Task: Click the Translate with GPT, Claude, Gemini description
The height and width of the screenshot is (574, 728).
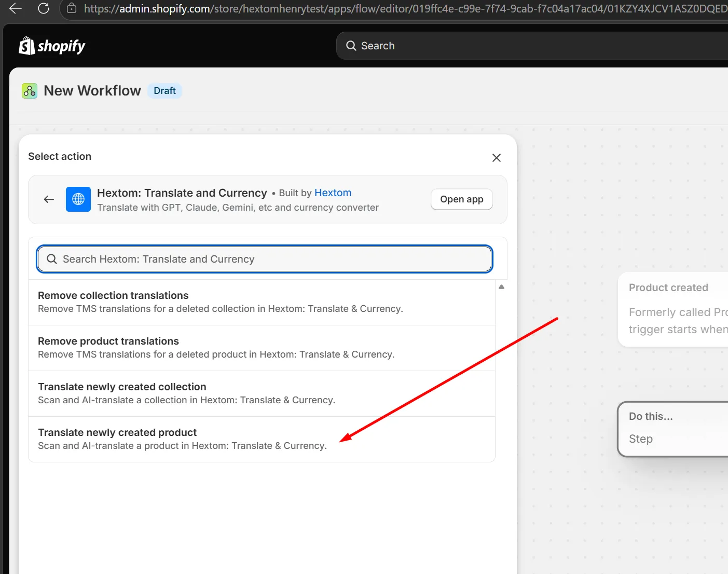Action: [238, 208]
